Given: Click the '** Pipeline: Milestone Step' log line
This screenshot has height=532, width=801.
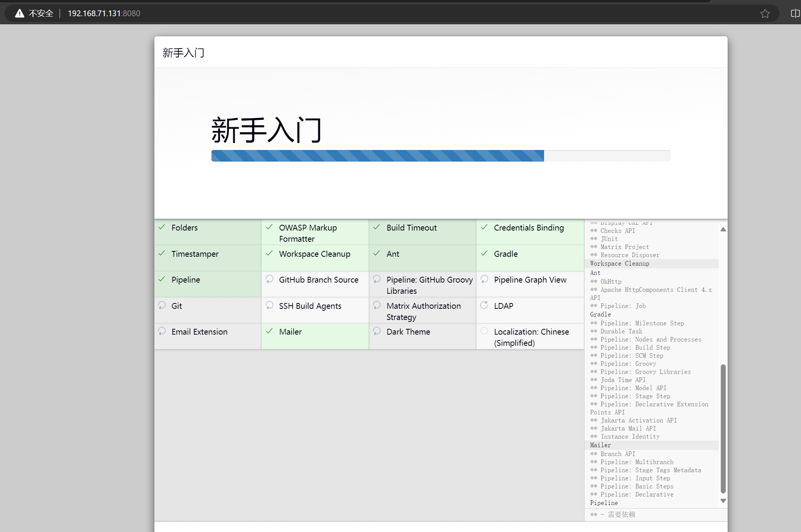Looking at the screenshot, I should [637, 323].
